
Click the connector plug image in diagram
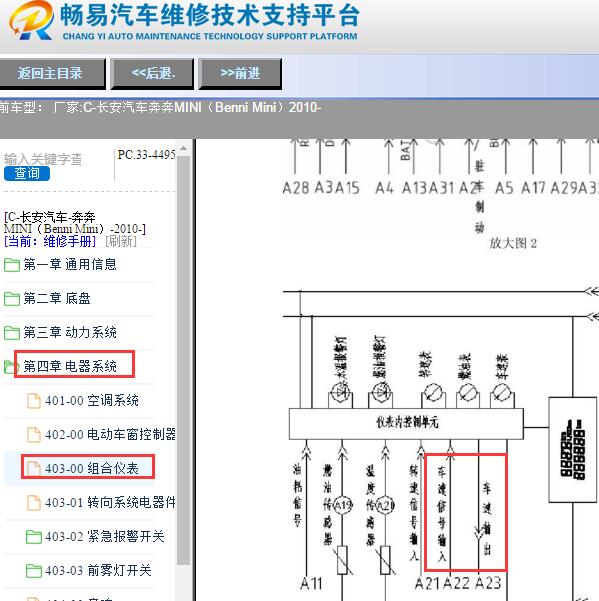(573, 449)
